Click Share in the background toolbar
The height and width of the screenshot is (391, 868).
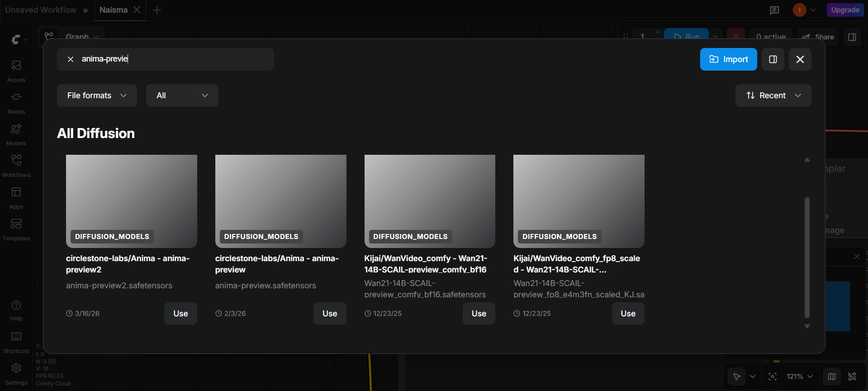coord(818,37)
